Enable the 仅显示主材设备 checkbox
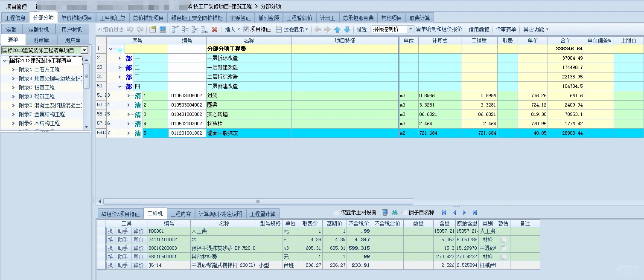 point(336,213)
